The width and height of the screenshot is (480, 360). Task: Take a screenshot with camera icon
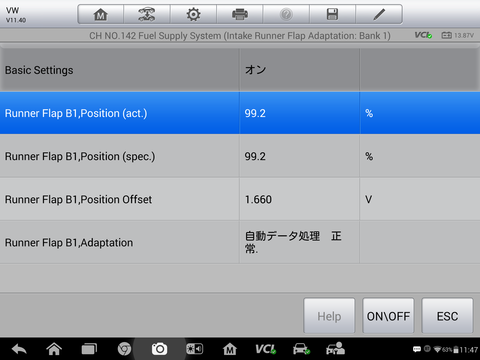point(159,349)
